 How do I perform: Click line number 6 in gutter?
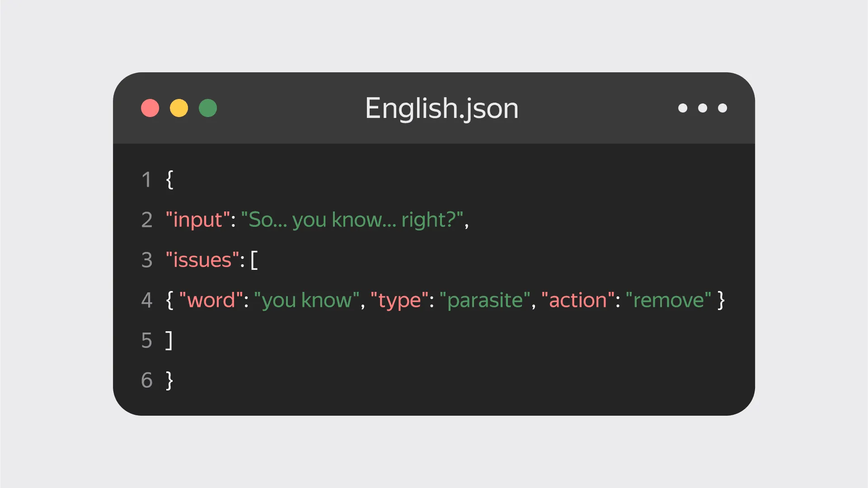click(x=147, y=380)
